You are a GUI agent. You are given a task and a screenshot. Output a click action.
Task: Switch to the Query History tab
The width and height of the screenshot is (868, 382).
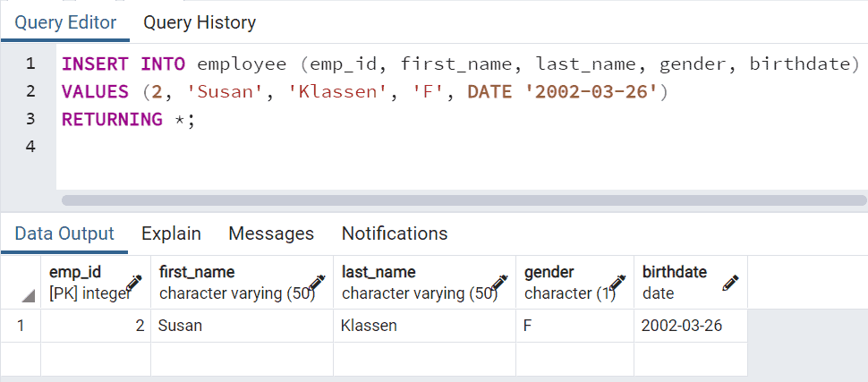click(200, 22)
